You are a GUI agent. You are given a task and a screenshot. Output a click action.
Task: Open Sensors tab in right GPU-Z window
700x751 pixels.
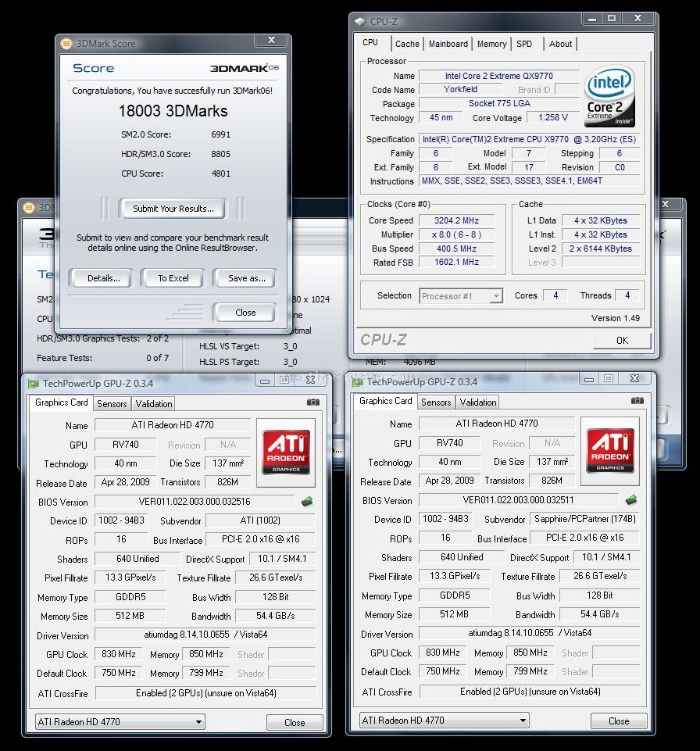436,402
